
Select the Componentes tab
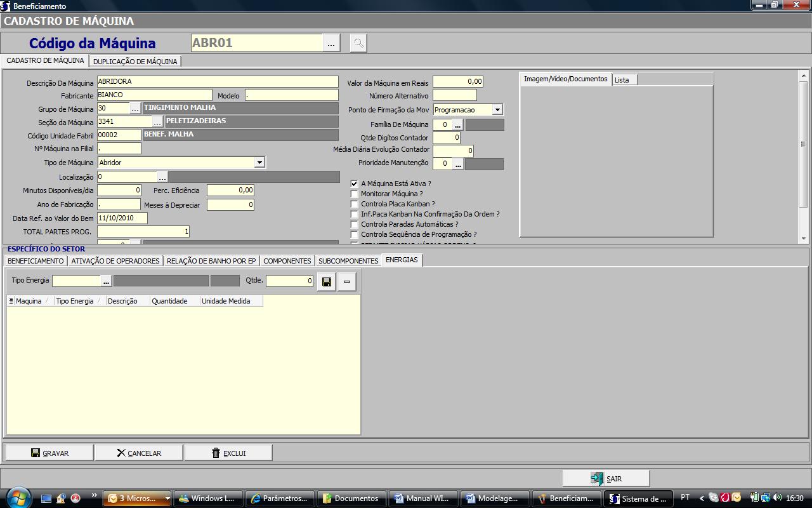287,261
